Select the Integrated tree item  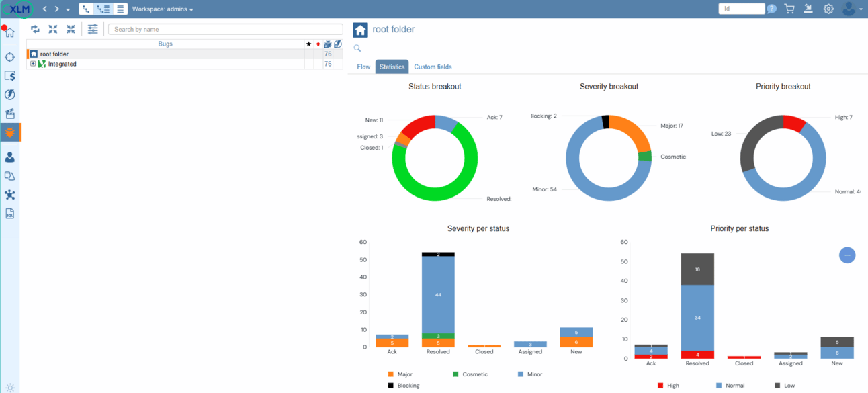point(62,64)
